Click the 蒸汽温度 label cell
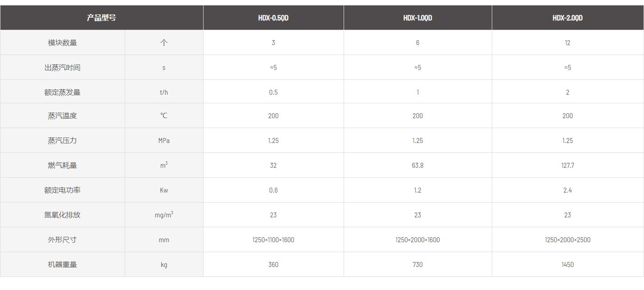This screenshot has width=644, height=290. pos(63,116)
